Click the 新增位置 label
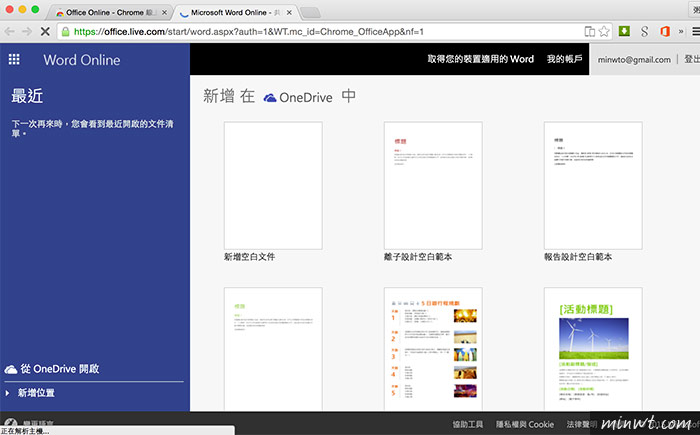 (36, 393)
